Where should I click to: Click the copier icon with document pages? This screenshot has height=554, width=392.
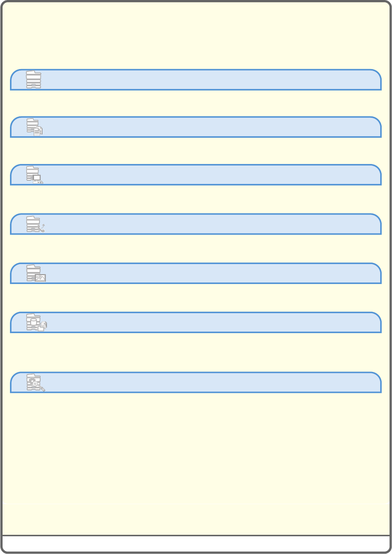(x=35, y=127)
